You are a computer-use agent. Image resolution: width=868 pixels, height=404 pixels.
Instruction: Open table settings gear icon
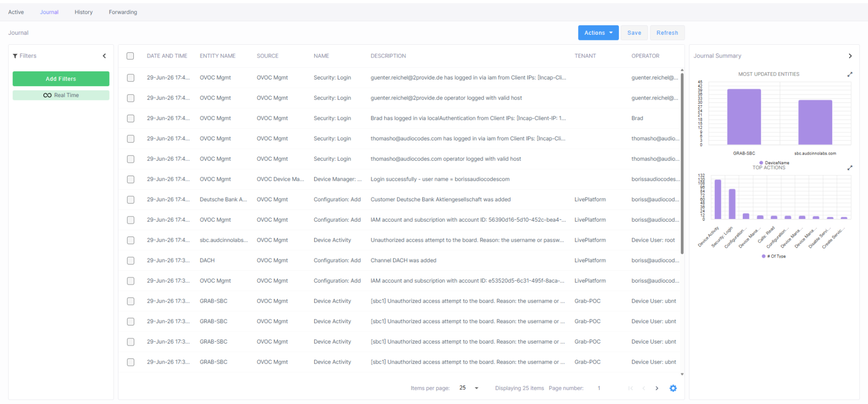pos(673,388)
